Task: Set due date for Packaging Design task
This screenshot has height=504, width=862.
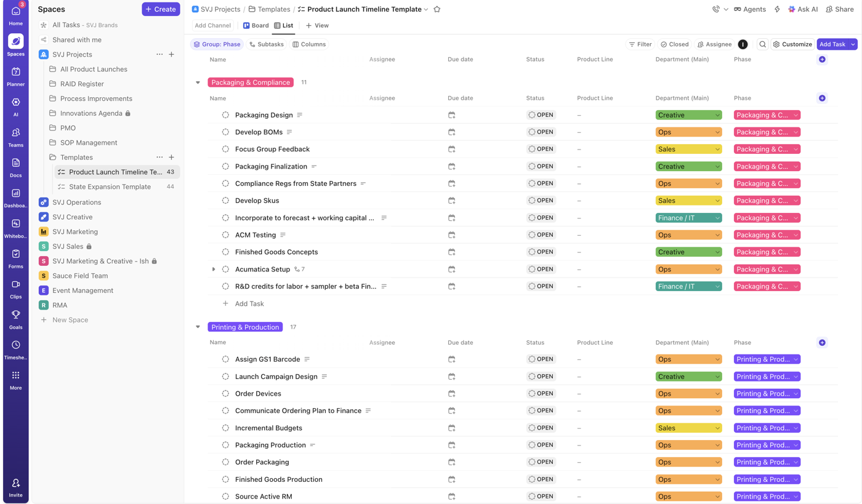Action: (x=451, y=115)
